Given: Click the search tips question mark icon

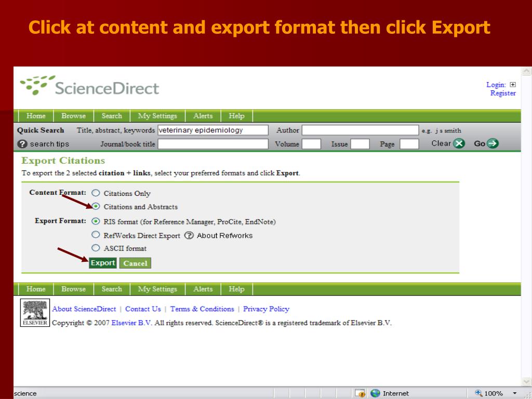Looking at the screenshot, I should click(22, 144).
